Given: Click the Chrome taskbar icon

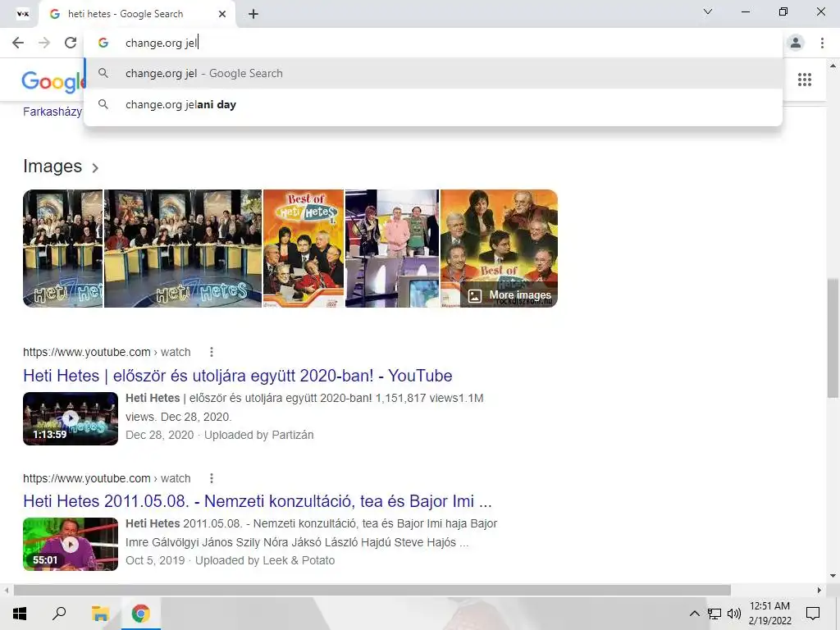Looking at the screenshot, I should (140, 614).
